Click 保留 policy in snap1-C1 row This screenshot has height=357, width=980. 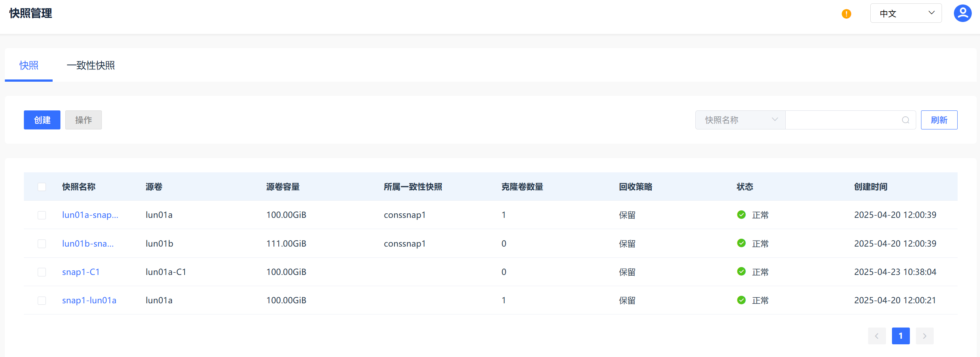[627, 272]
